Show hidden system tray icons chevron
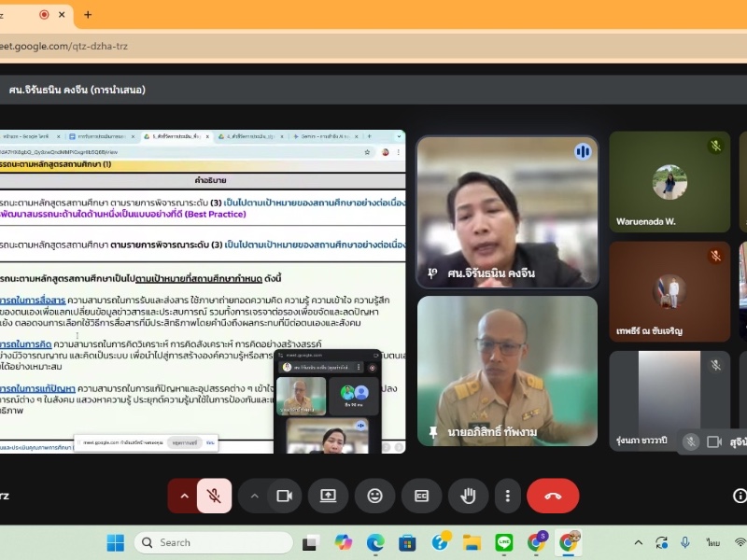 point(639,542)
